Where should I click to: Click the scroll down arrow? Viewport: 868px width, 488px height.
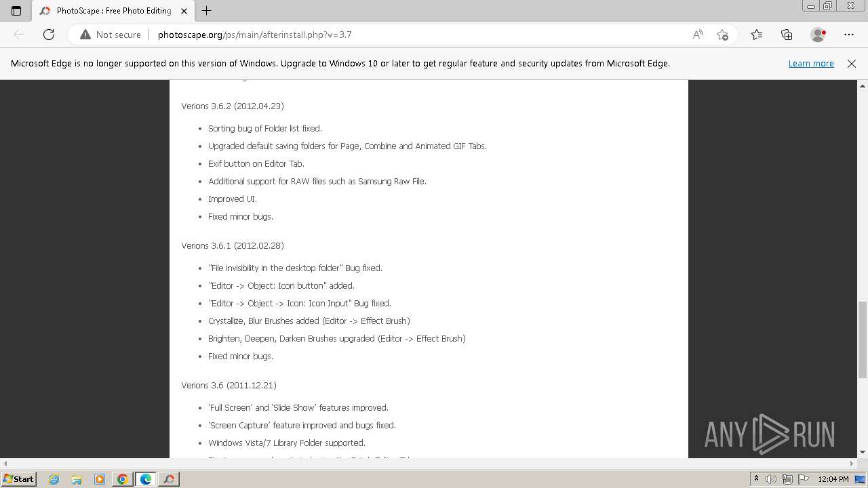click(863, 452)
